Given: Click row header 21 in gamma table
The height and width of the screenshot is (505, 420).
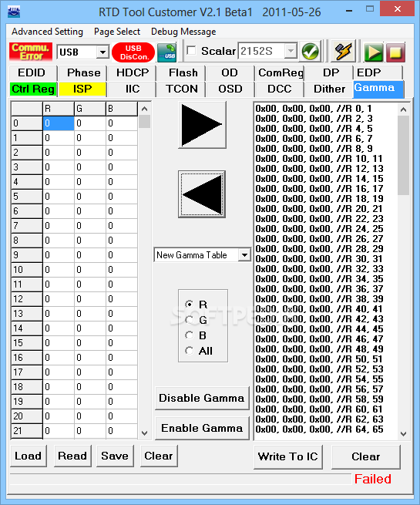Looking at the screenshot, I should tap(27, 431).
